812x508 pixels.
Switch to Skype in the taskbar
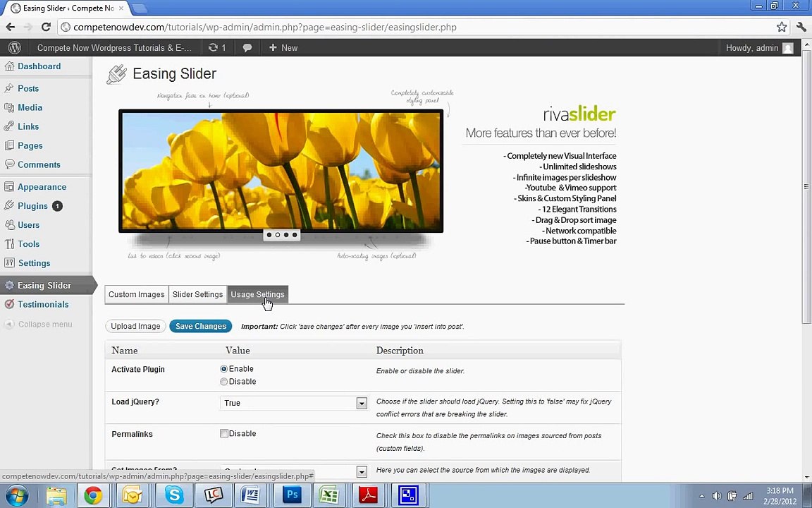(x=174, y=495)
